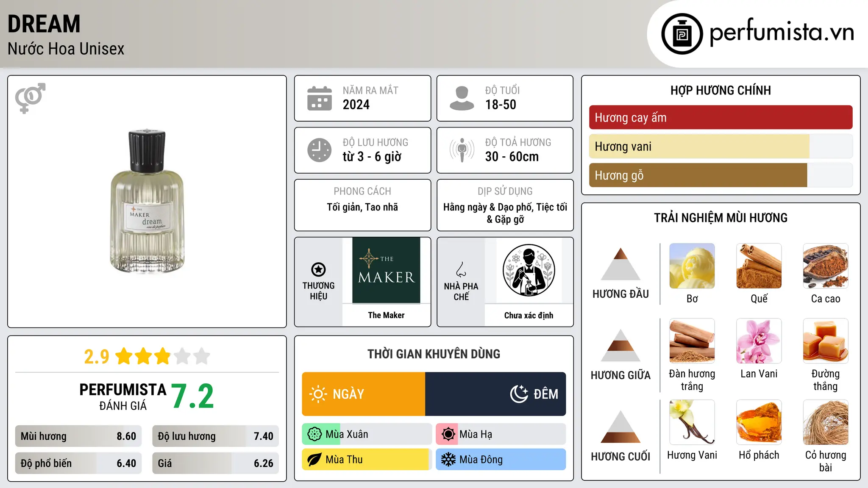Open the Bơ note image
This screenshot has width=868, height=488.
point(692,266)
